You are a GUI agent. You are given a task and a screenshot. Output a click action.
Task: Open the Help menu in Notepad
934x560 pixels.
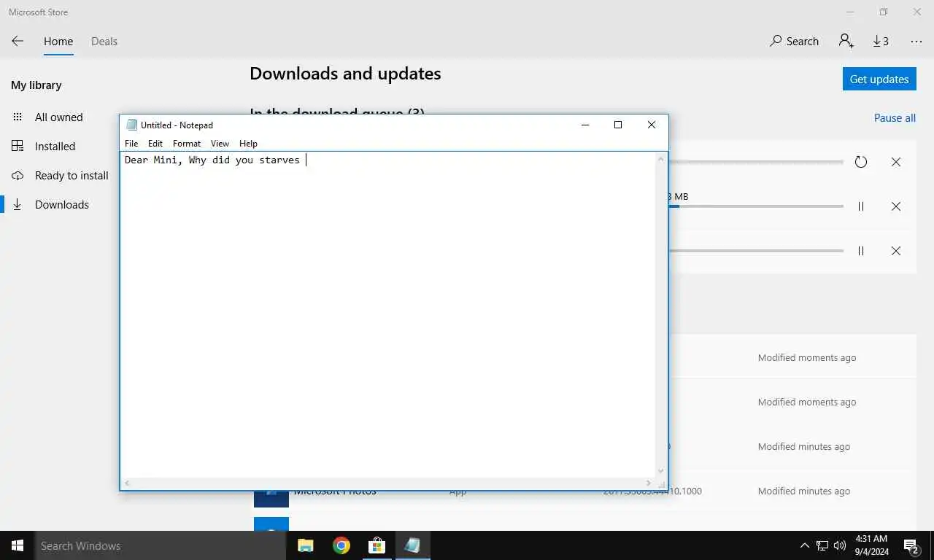(248, 144)
